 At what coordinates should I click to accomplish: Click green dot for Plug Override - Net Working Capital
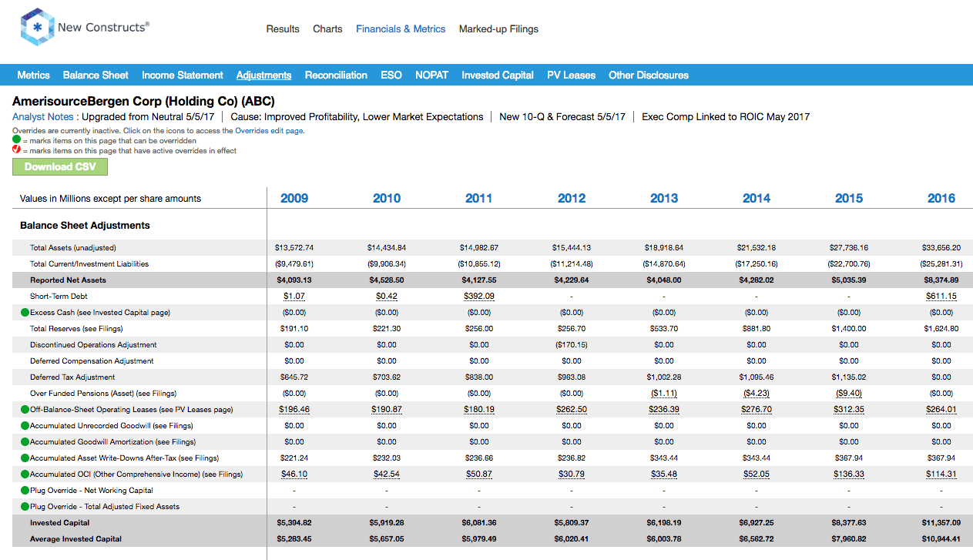[25, 491]
